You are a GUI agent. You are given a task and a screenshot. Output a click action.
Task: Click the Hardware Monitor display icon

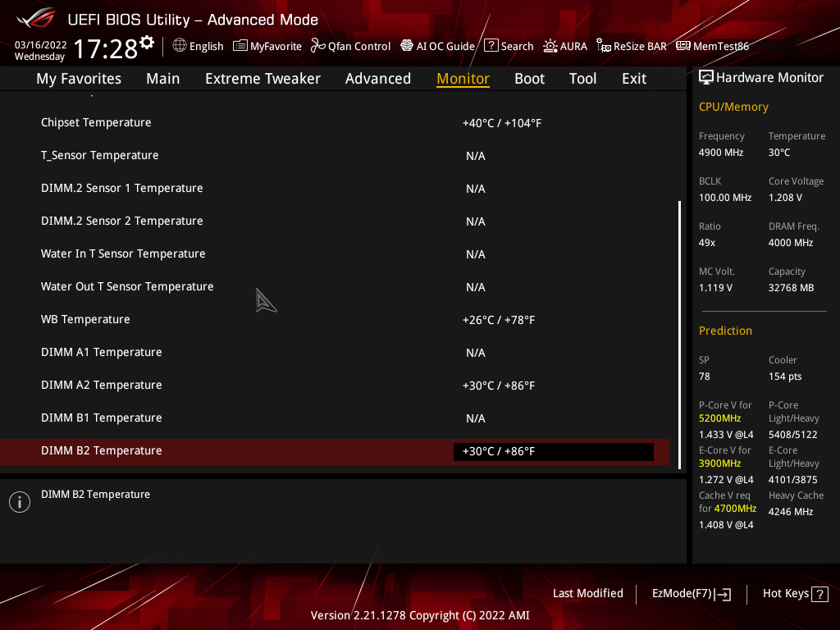pos(706,77)
